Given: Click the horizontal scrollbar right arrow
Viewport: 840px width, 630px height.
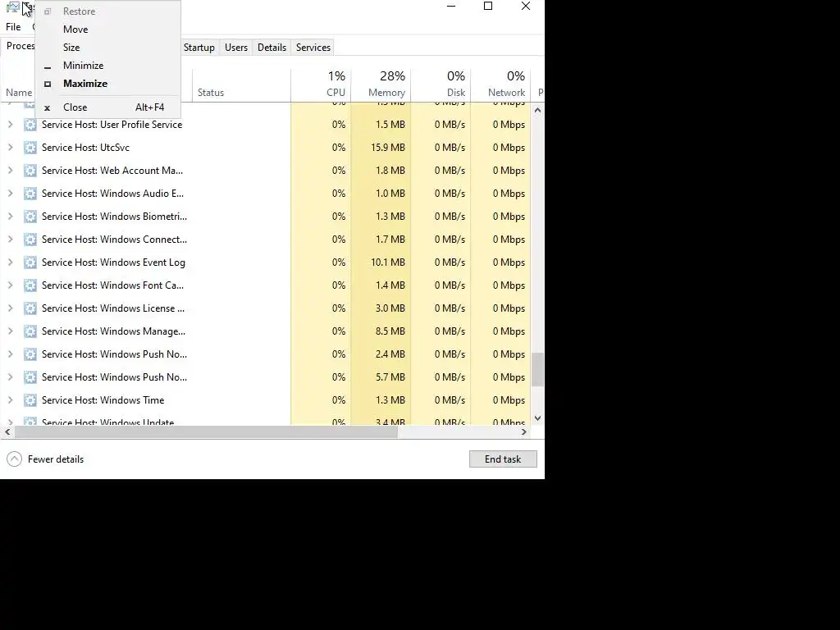Looking at the screenshot, I should coord(524,431).
